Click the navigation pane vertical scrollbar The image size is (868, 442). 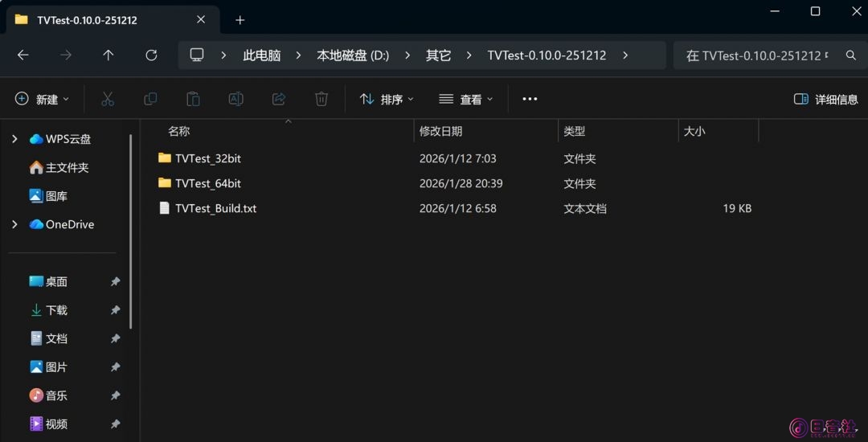tap(131, 231)
